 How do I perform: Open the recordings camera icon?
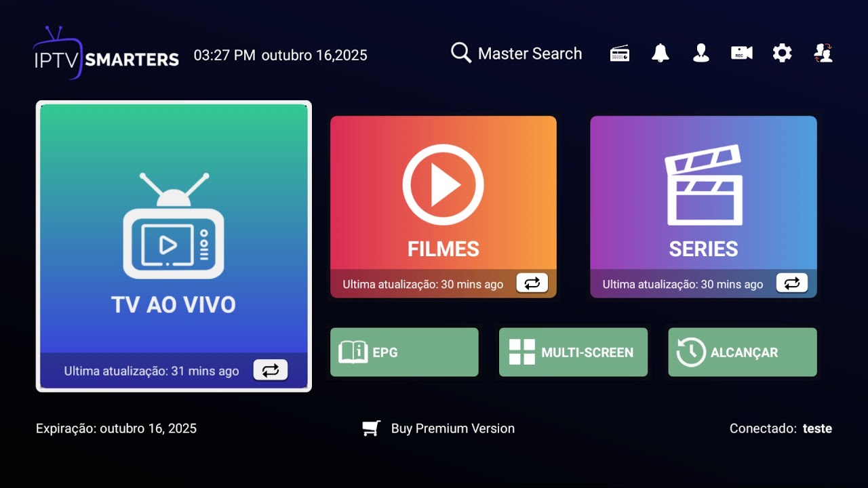pyautogui.click(x=742, y=53)
